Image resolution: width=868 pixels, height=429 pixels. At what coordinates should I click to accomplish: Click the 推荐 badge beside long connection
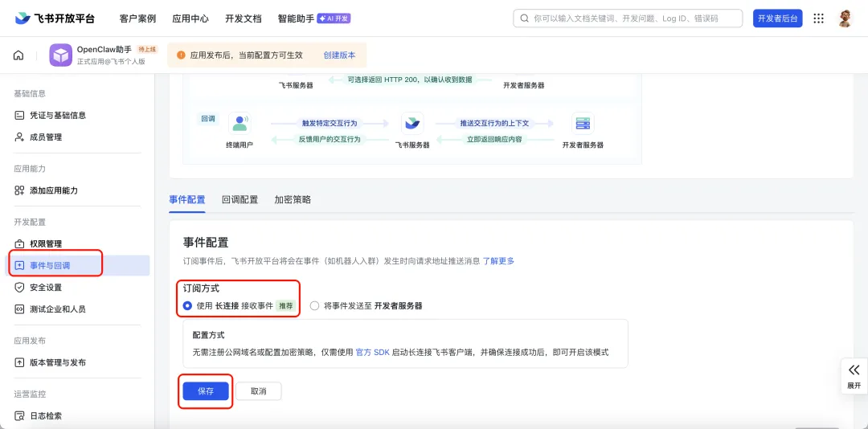click(285, 305)
